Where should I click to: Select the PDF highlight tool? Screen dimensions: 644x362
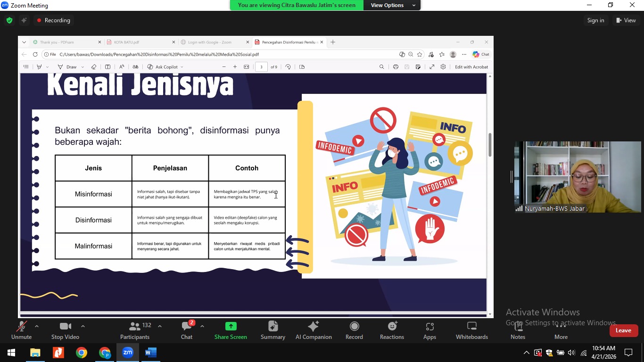[x=40, y=67]
